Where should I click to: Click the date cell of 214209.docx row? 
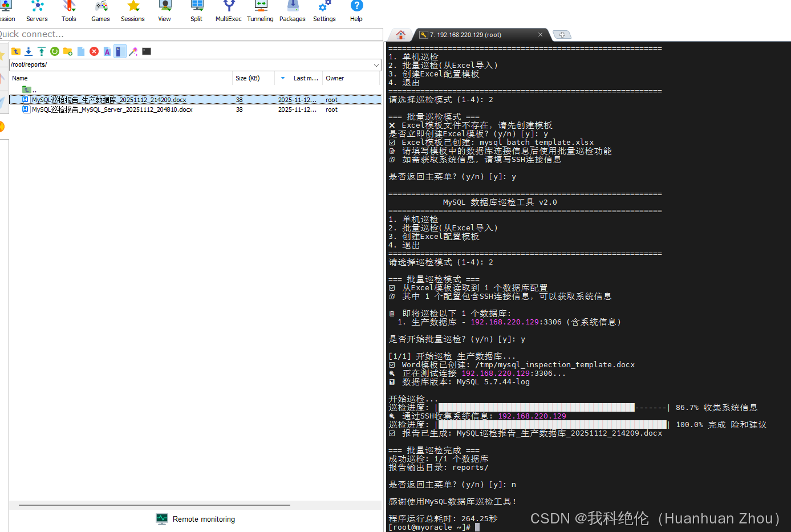pos(297,100)
